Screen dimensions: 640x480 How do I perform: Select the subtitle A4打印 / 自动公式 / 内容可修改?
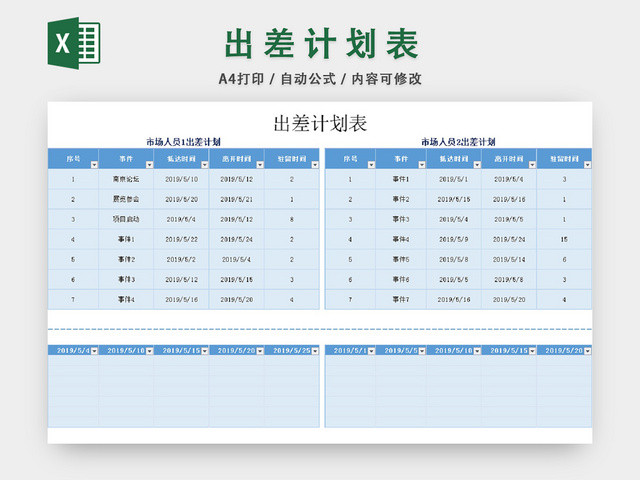[x=320, y=79]
